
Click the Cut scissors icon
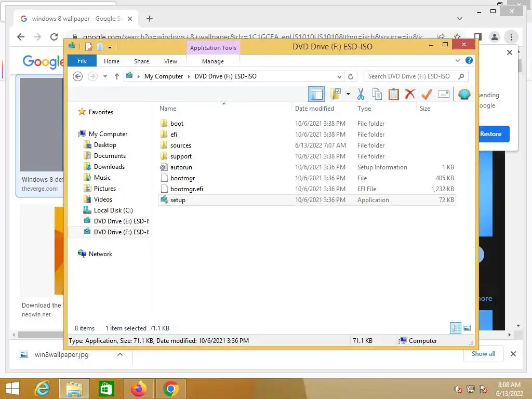[x=361, y=94]
